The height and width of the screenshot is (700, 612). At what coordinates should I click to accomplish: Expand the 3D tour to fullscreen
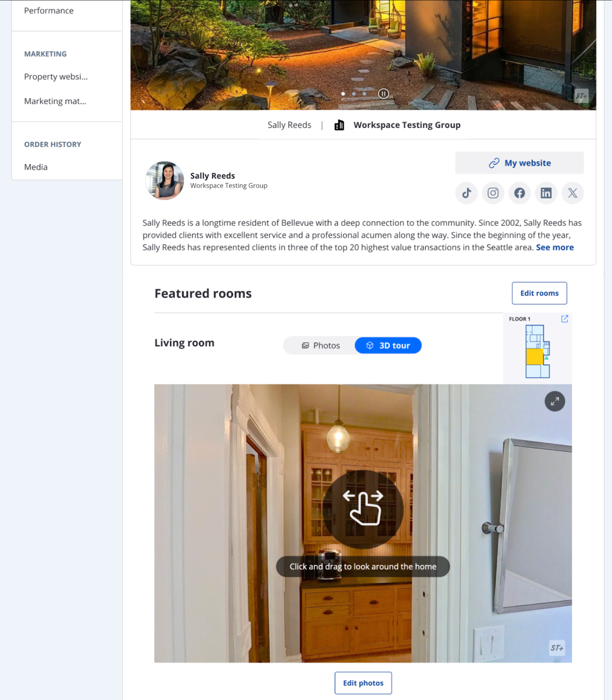(x=555, y=401)
